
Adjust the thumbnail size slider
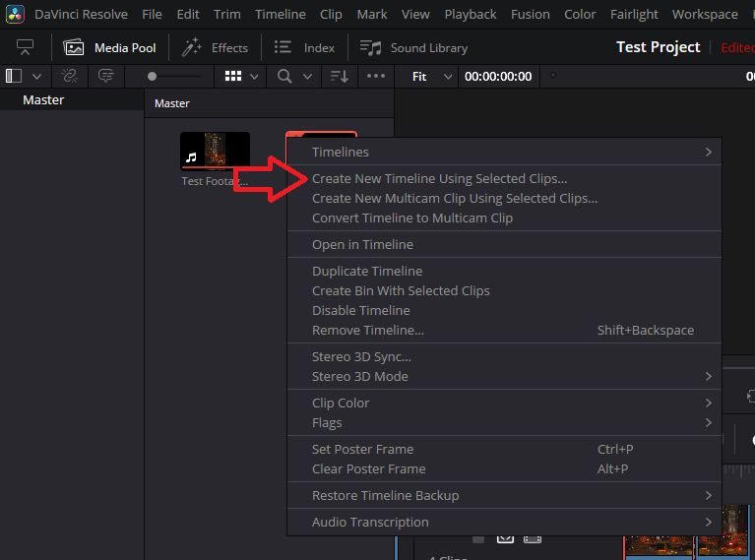point(173,76)
